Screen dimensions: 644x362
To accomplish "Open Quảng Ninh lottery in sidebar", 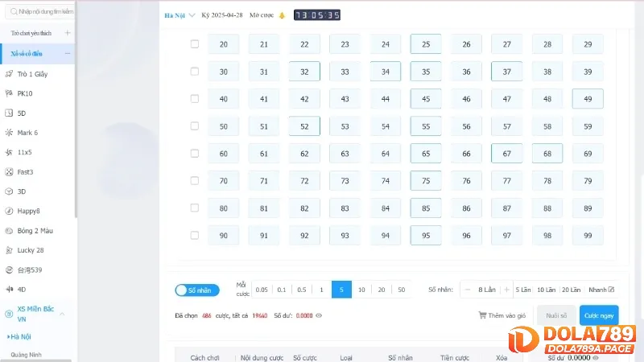I will coord(27,355).
